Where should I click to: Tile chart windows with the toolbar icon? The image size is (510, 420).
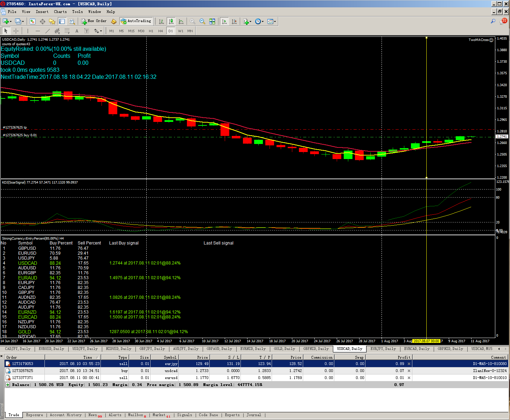click(x=212, y=21)
